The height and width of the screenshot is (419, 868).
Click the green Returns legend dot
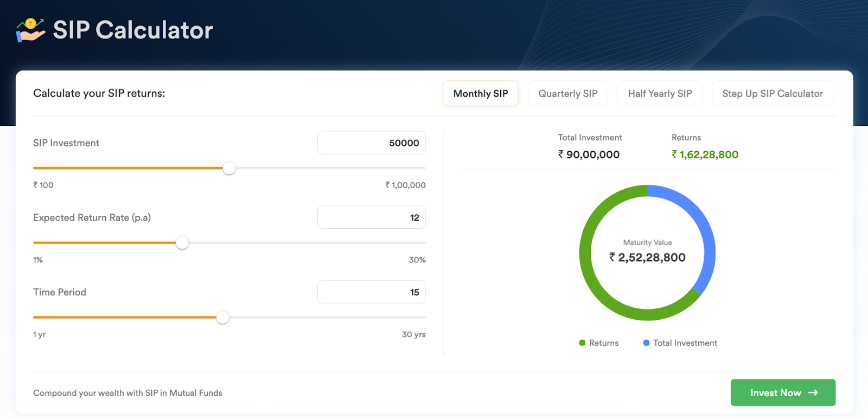click(x=582, y=343)
